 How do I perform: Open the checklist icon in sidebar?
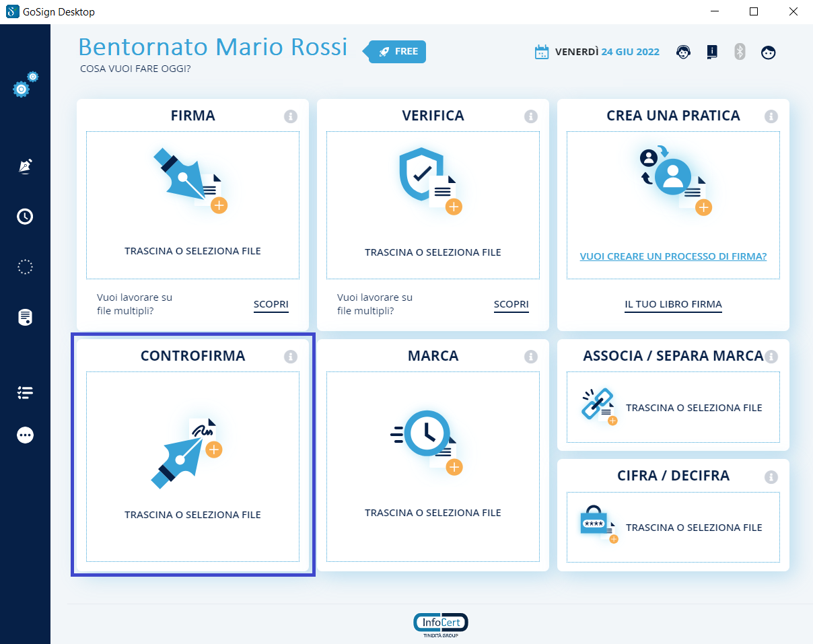[25, 393]
